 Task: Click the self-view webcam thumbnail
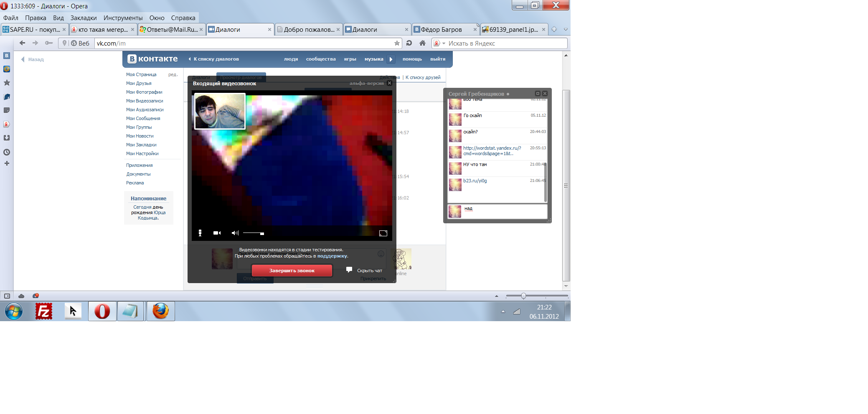[x=220, y=111]
